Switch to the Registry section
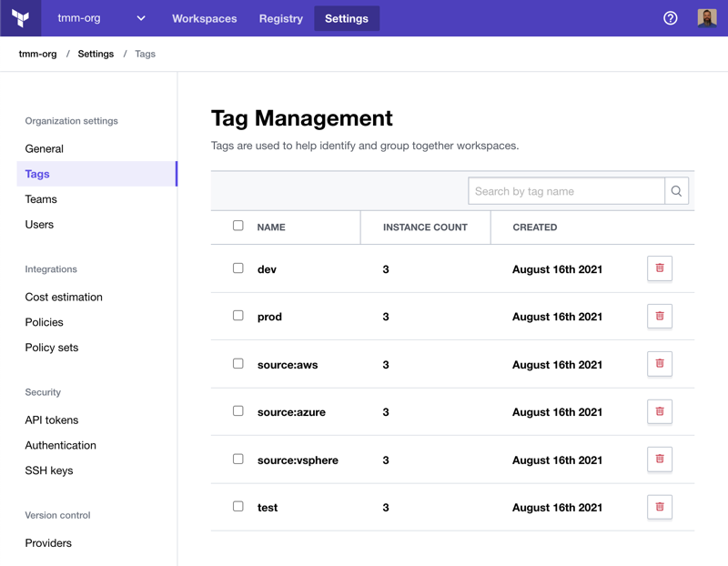728x566 pixels. (x=280, y=18)
